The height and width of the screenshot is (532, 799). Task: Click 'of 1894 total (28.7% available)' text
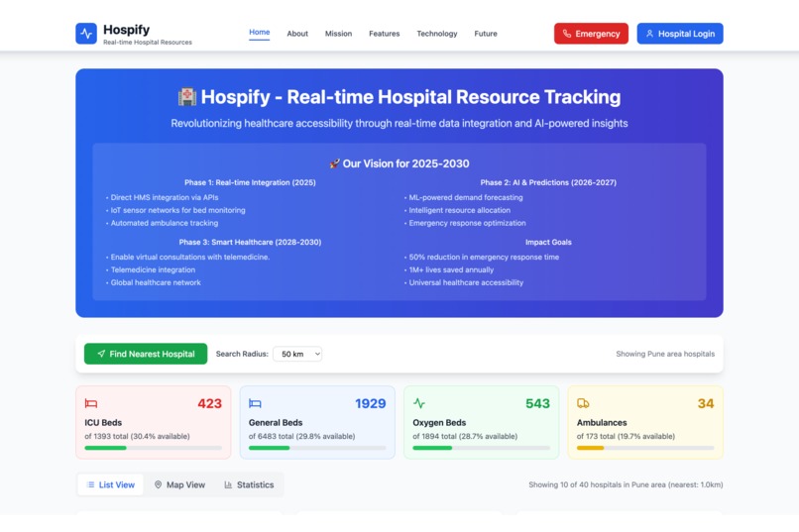(465, 436)
